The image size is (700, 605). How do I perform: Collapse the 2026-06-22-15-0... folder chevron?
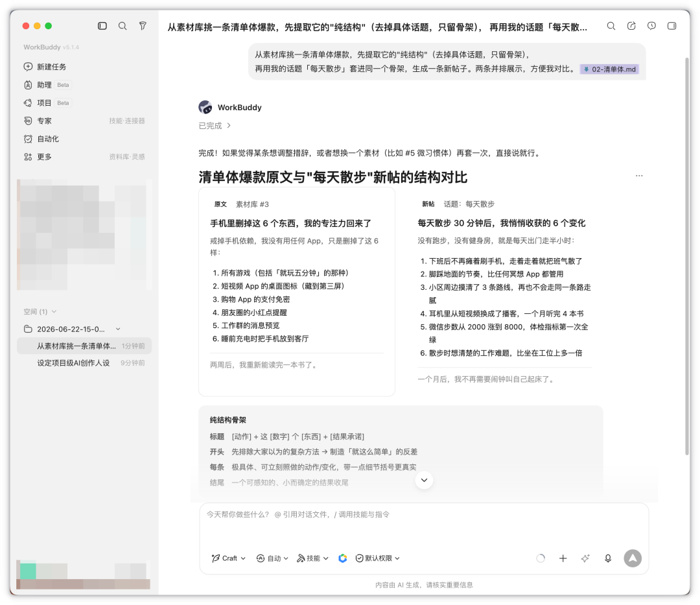[118, 329]
